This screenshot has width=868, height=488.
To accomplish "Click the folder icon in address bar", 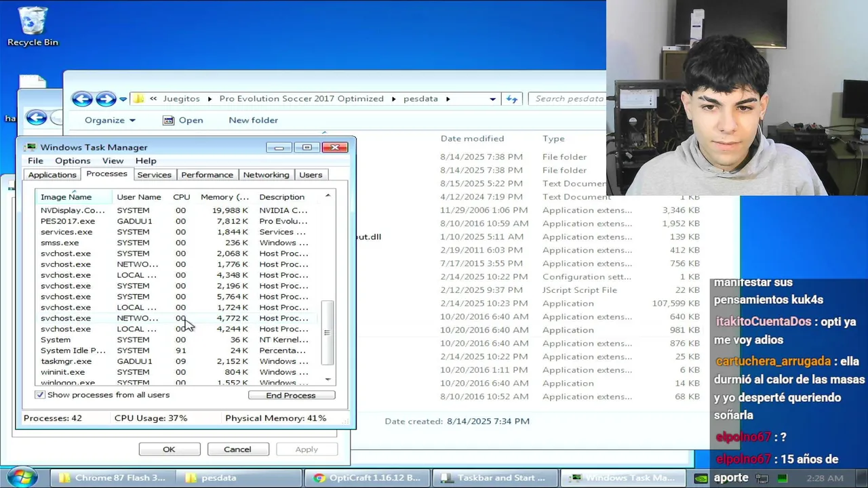I will click(x=138, y=99).
